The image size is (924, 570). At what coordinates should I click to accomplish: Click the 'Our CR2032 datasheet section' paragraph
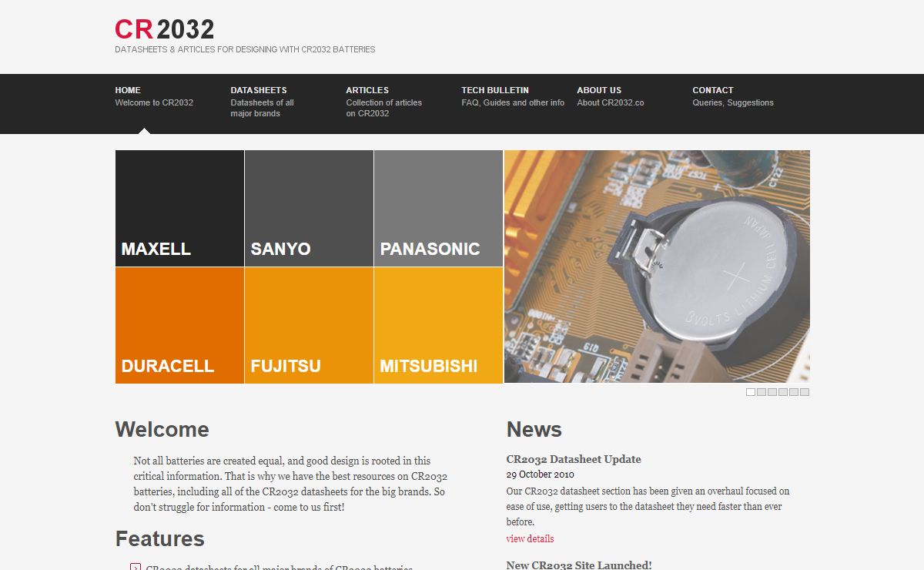click(648, 506)
